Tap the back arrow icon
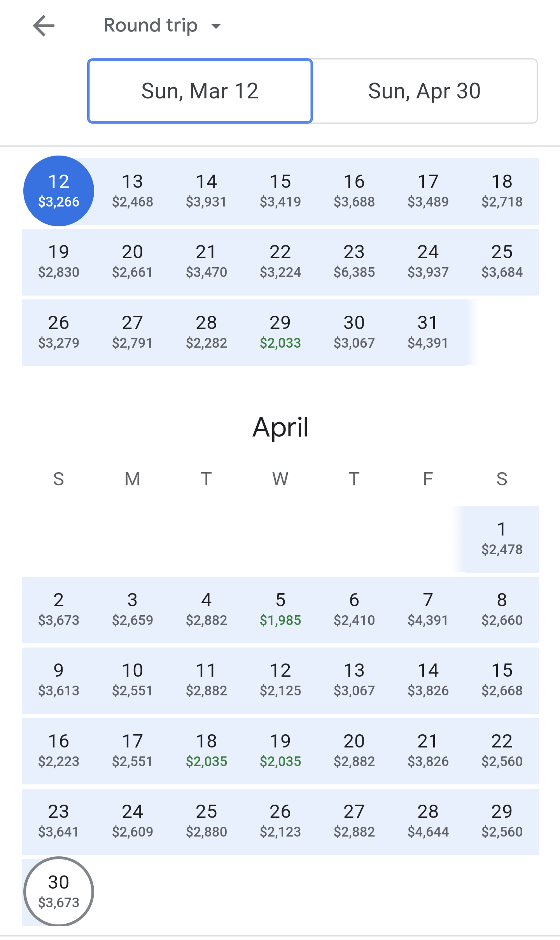 point(44,26)
